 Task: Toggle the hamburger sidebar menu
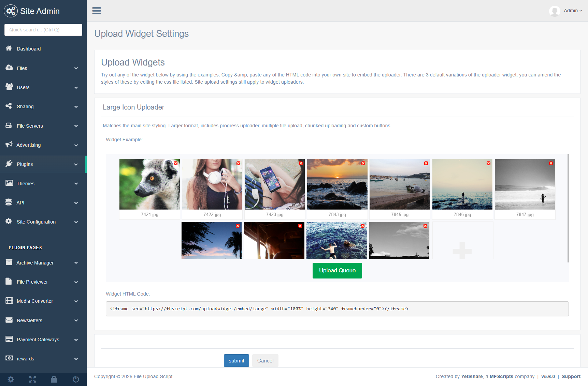coord(97,11)
